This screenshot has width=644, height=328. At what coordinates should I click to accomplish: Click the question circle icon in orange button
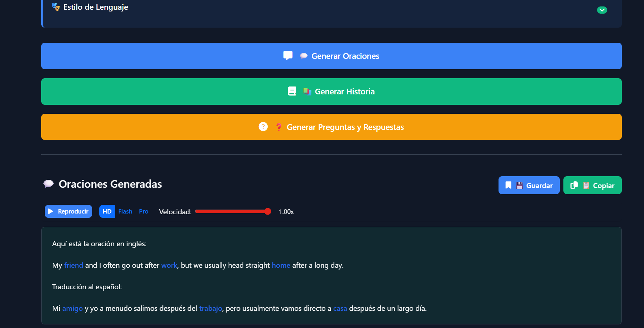(x=263, y=127)
